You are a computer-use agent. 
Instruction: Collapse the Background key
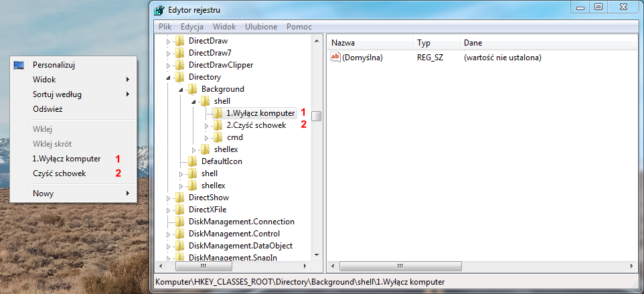point(181,90)
